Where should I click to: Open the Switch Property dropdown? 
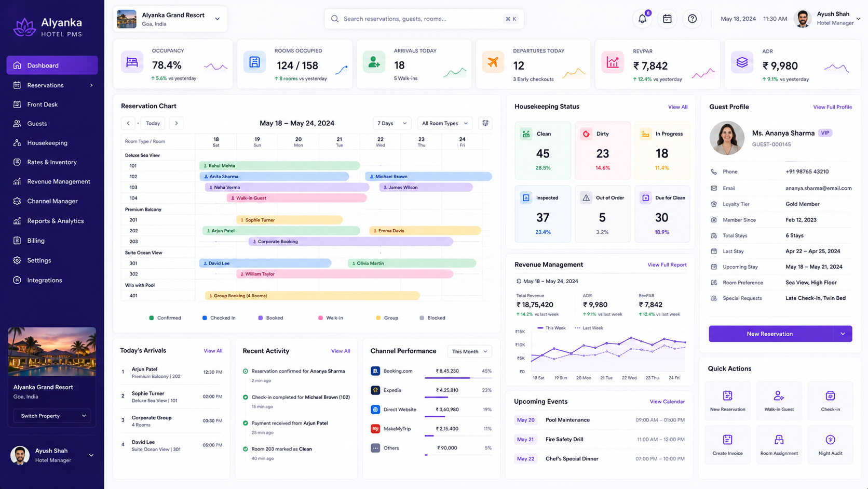(x=52, y=416)
